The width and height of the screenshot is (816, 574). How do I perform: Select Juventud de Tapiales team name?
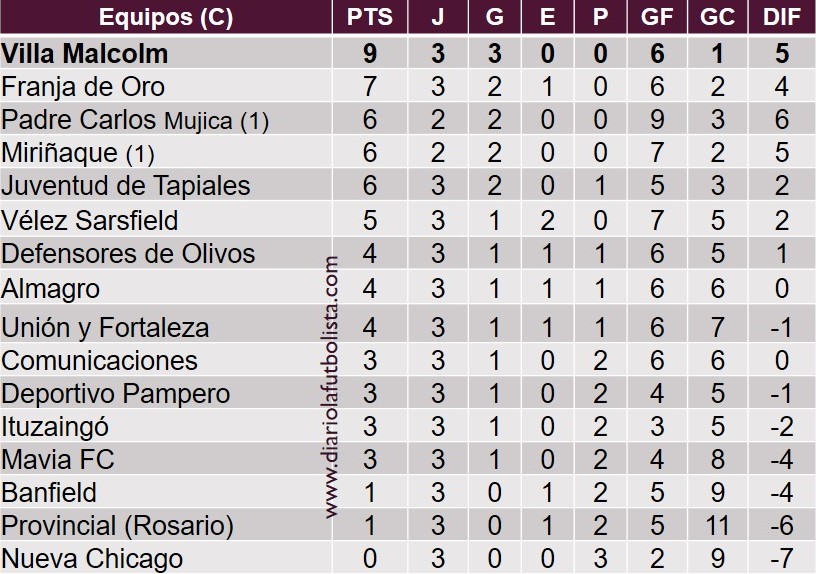126,186
